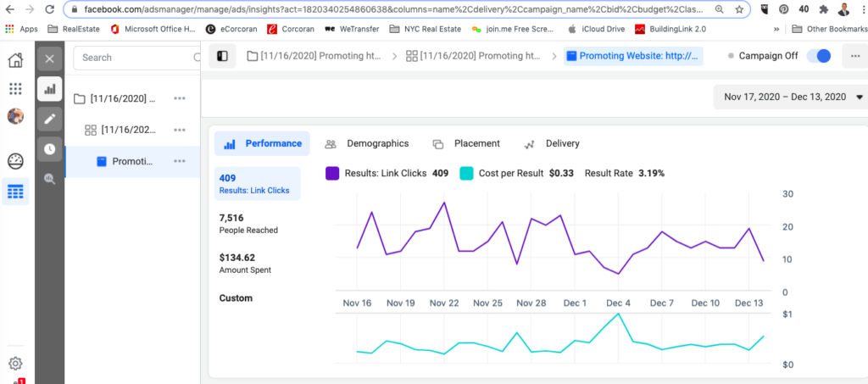
Task: Go back with the browser back arrow
Action: point(10,9)
